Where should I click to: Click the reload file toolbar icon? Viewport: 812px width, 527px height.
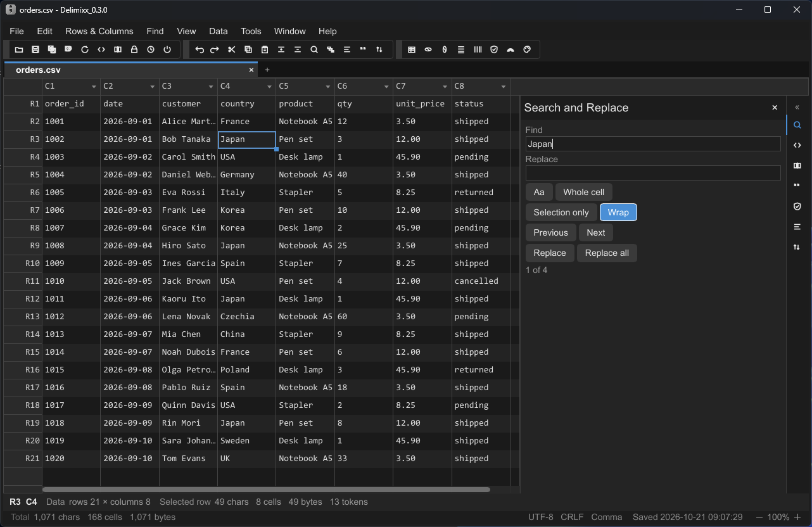(x=85, y=49)
